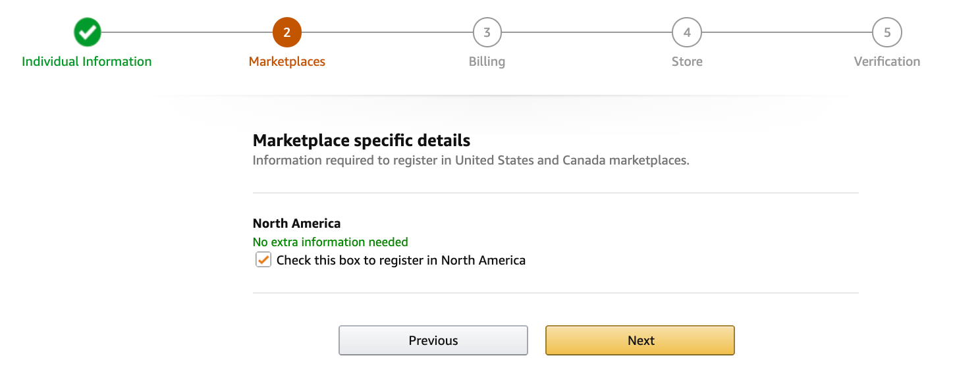980x391 pixels.
Task: Open the Store step label
Action: (x=686, y=61)
